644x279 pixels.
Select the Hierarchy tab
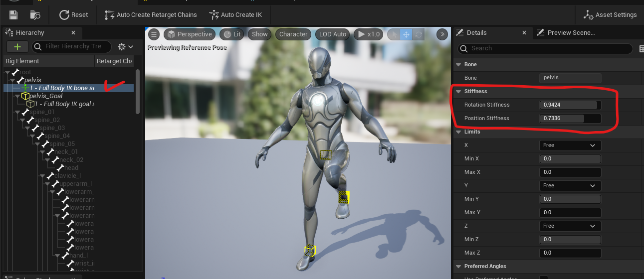pyautogui.click(x=30, y=33)
